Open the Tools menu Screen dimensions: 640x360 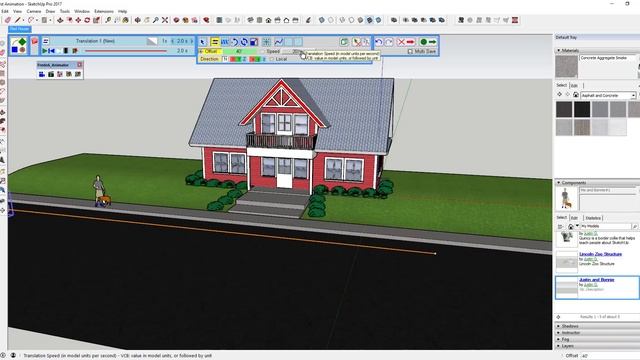click(64, 11)
